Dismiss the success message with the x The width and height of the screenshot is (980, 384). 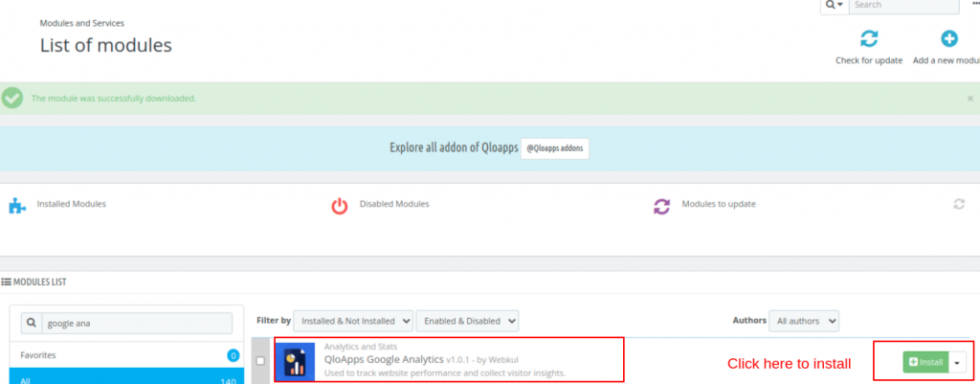coord(970,99)
